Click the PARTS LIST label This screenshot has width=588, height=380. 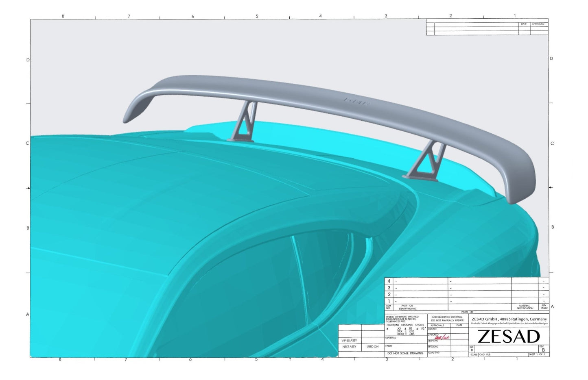(468, 312)
